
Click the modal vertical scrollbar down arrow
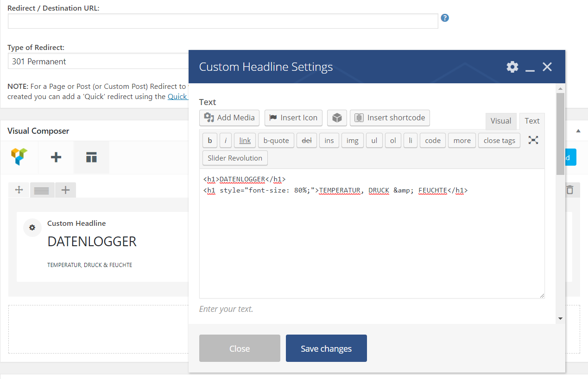click(x=560, y=318)
